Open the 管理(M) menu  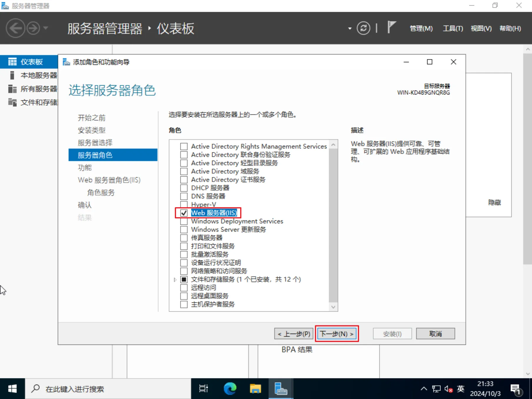421,28
